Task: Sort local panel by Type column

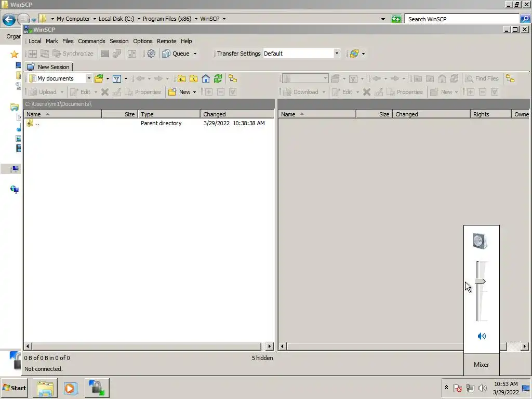Action: [x=169, y=114]
